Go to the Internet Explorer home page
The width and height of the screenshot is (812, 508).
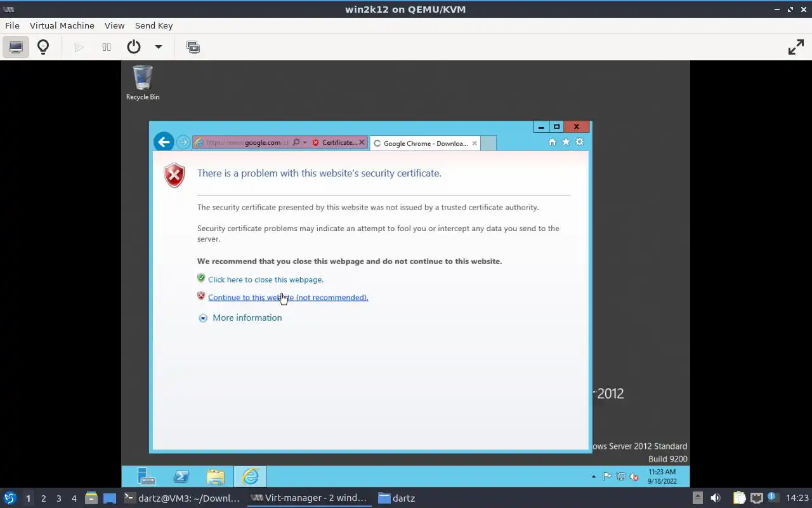click(552, 142)
